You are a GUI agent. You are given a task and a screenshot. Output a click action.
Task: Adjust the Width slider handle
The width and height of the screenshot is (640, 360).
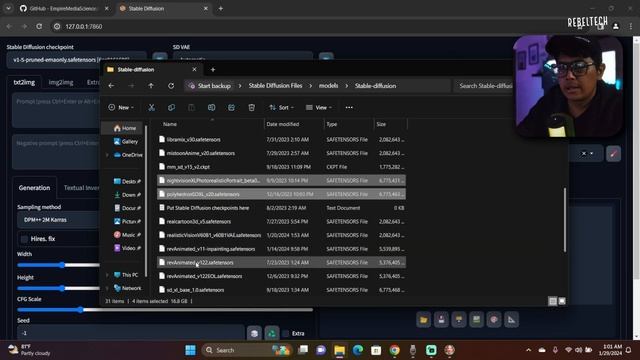pos(62,265)
